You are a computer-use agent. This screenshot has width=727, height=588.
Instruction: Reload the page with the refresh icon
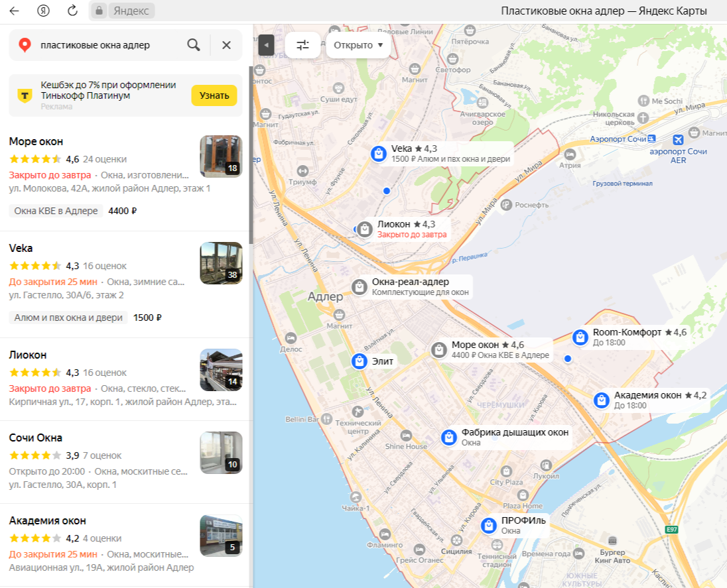[x=72, y=11]
